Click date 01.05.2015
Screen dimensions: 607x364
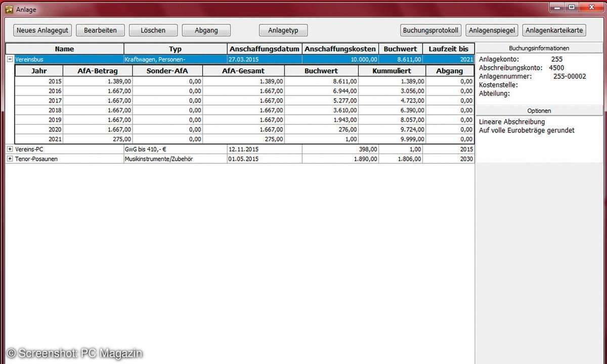(265, 159)
